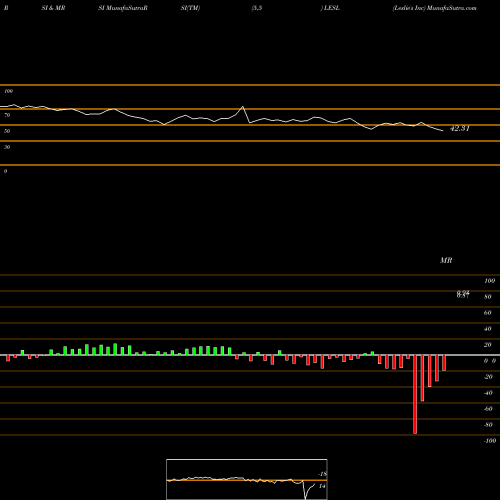Click the RSI value label 42.31
Screen dimensions: 500x500
(460, 128)
